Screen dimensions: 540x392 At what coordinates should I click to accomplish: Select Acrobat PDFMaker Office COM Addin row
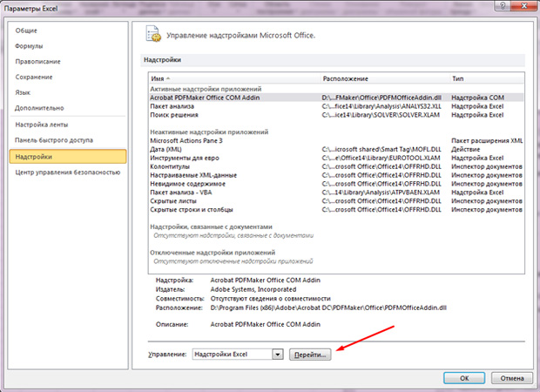(336, 98)
